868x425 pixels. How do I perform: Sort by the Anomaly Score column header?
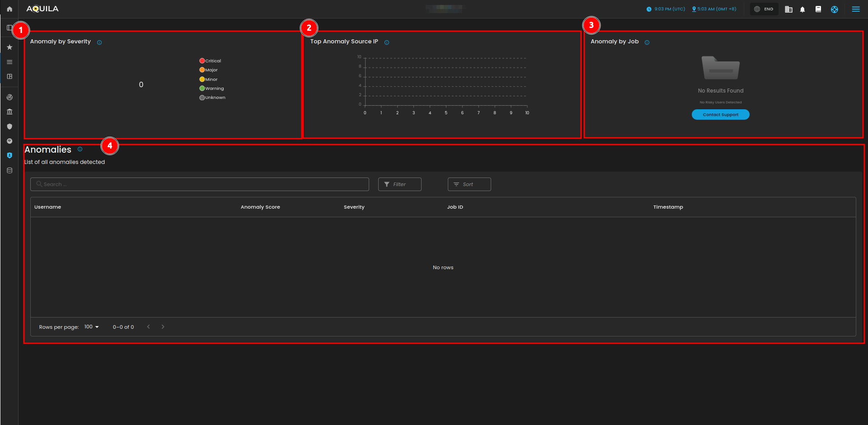point(260,207)
